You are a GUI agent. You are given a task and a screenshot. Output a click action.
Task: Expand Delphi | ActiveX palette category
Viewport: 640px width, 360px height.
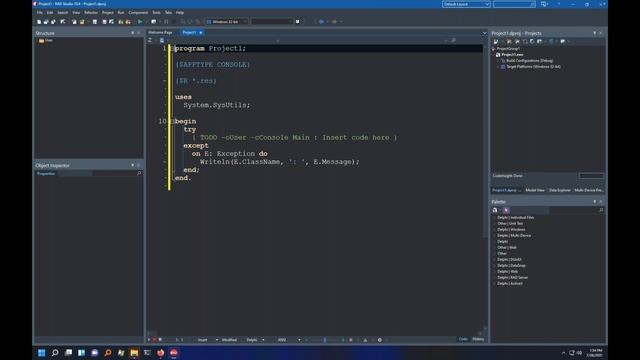[x=495, y=284]
